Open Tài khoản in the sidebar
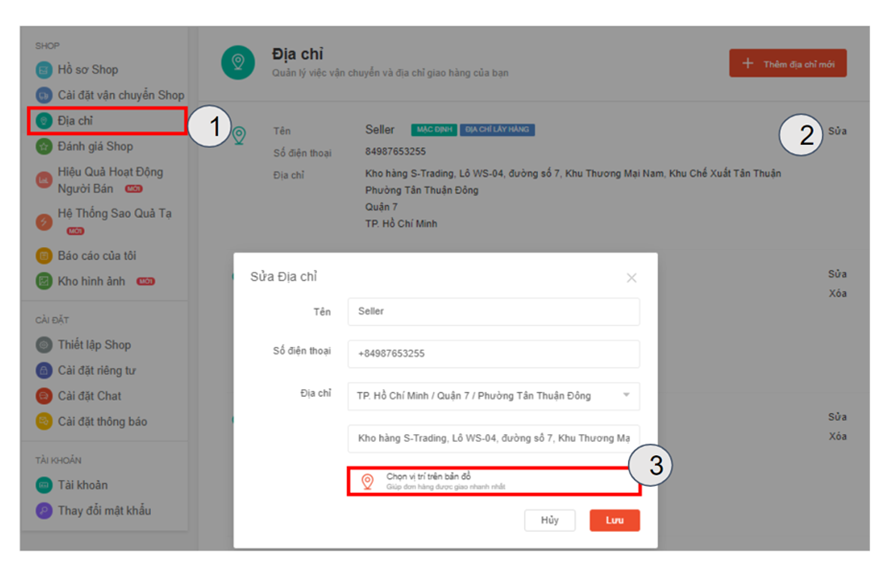Screen dimensions: 896x576 coord(82,485)
